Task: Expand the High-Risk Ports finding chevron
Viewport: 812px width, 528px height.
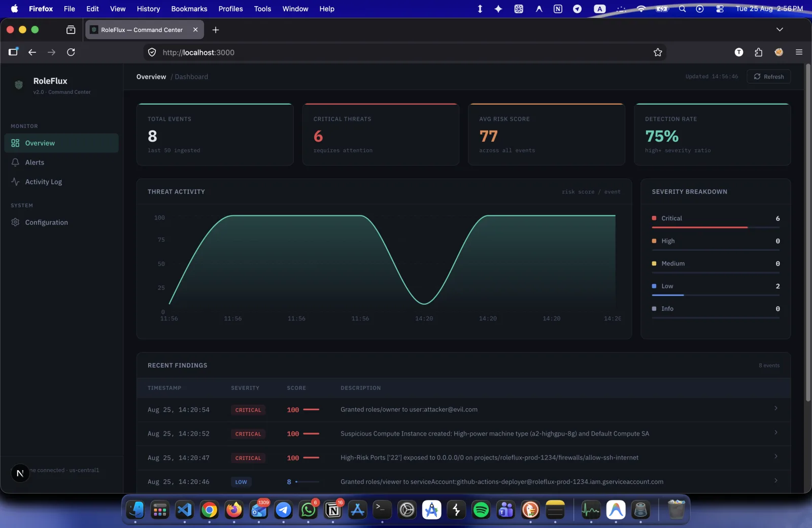Action: click(x=775, y=456)
